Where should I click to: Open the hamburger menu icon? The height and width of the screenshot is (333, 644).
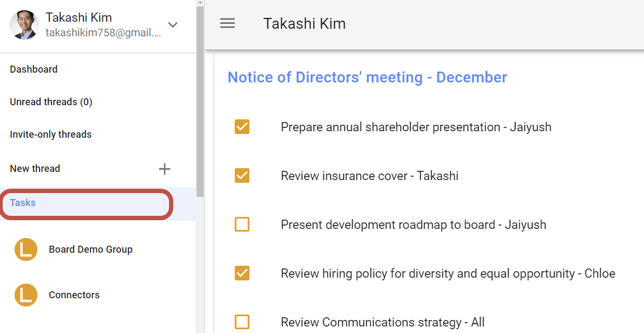point(227,23)
